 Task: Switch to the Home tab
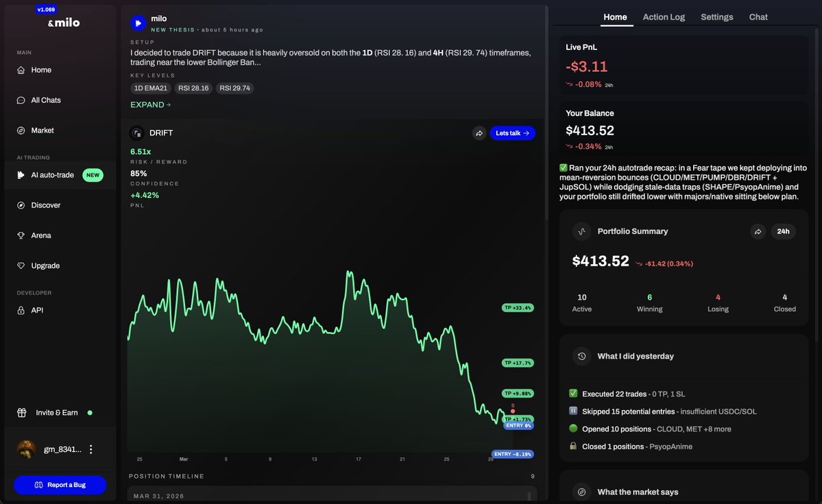point(615,17)
